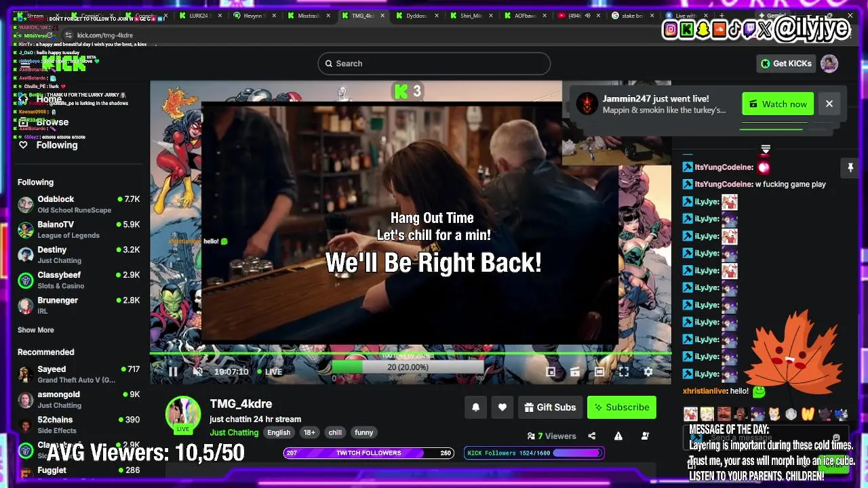Select the funny stream tag

click(x=364, y=432)
